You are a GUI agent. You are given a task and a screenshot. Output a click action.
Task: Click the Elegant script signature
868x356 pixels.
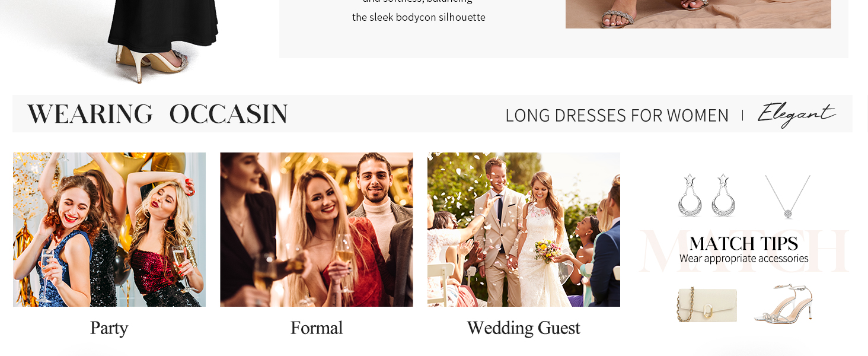[796, 114]
